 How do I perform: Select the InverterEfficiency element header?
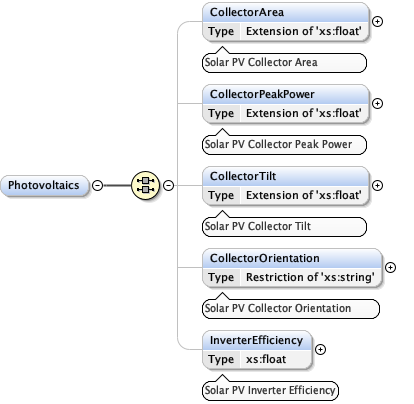pos(257,340)
